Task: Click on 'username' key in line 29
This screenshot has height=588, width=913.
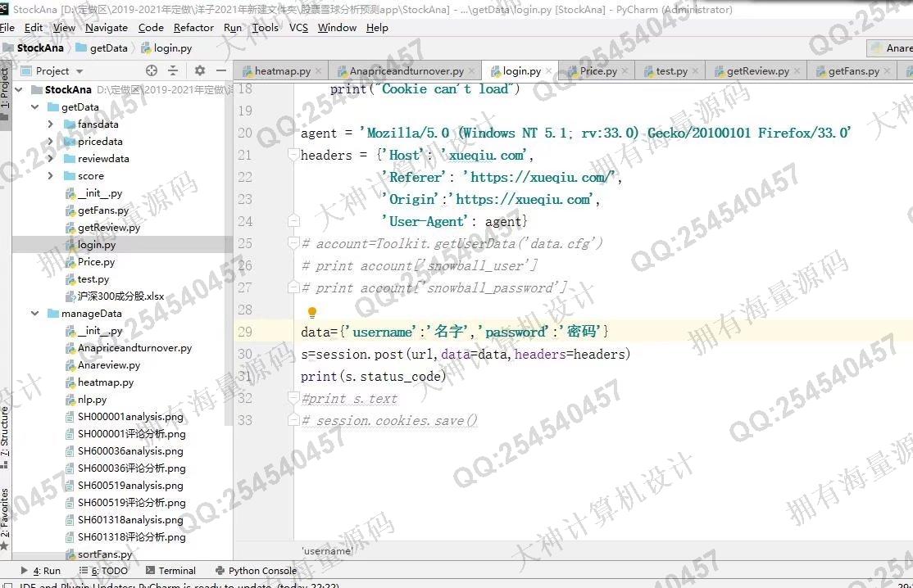Action: [x=380, y=332]
